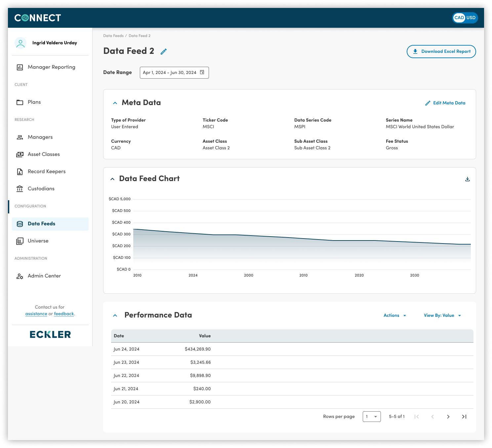Image resolution: width=492 pixels, height=448 pixels.
Task: Follow the assistance link
Action: (x=36, y=314)
